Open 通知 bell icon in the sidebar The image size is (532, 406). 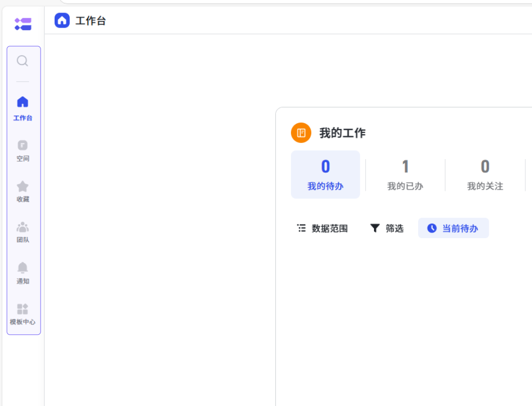22,273
